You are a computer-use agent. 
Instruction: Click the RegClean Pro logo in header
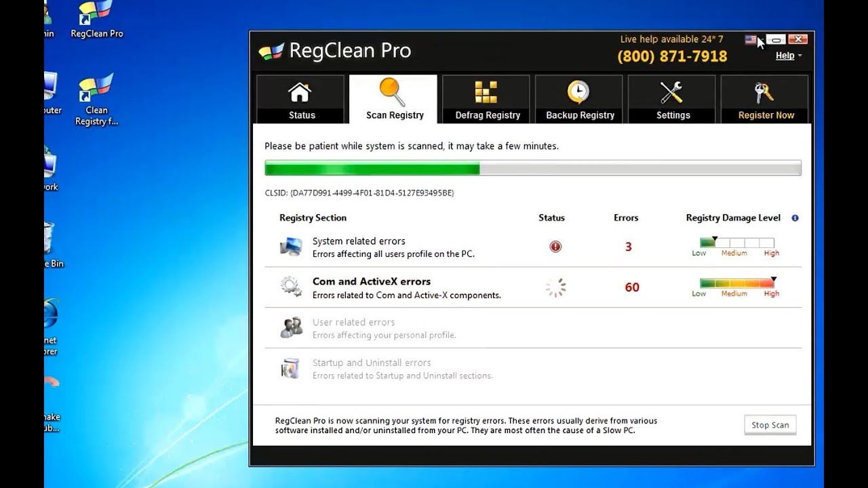335,51
